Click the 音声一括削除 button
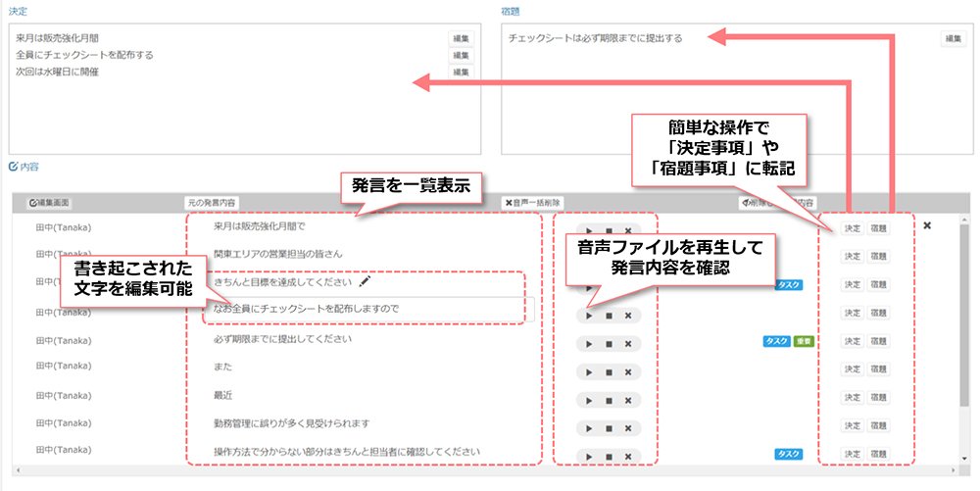 pyautogui.click(x=533, y=203)
